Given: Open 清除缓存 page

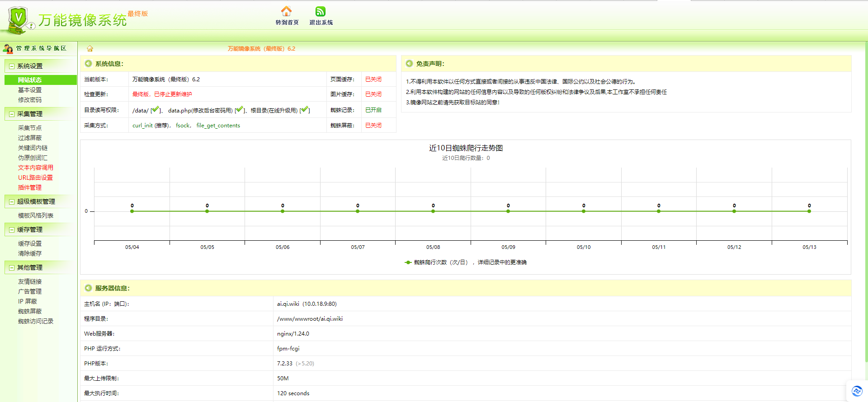Looking at the screenshot, I should click(x=30, y=253).
